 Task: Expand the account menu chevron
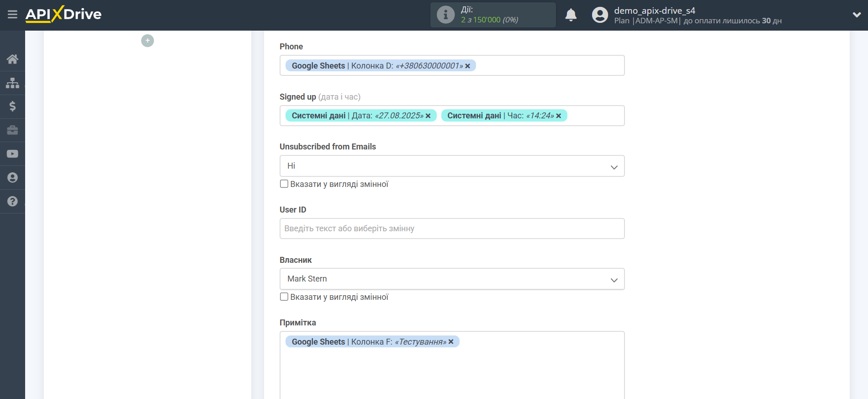pyautogui.click(x=857, y=15)
